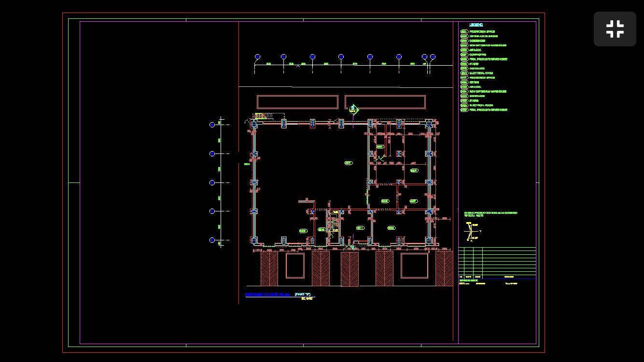
Task: Select the bottom blue grid bubble on the left axis
Action: pos(212,240)
